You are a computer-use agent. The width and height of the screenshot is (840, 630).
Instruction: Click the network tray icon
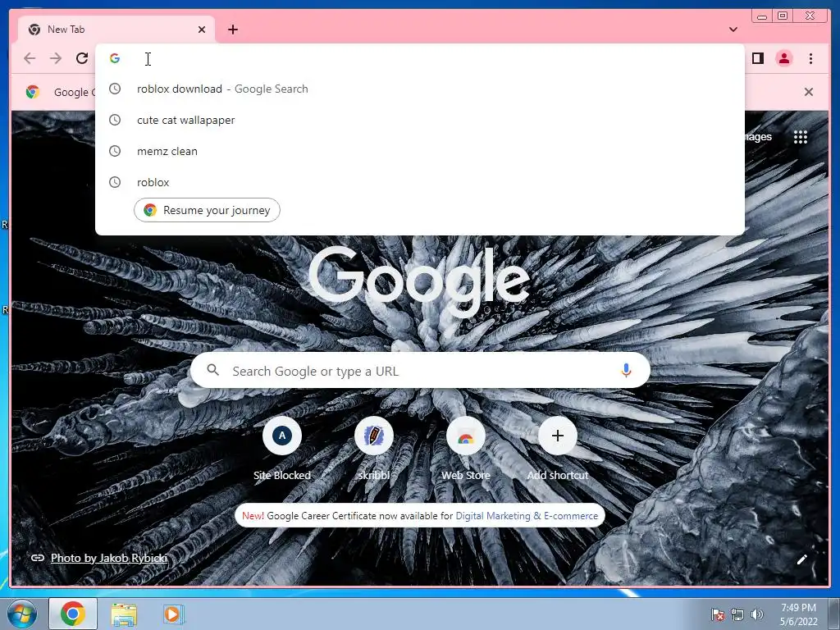[737, 614]
